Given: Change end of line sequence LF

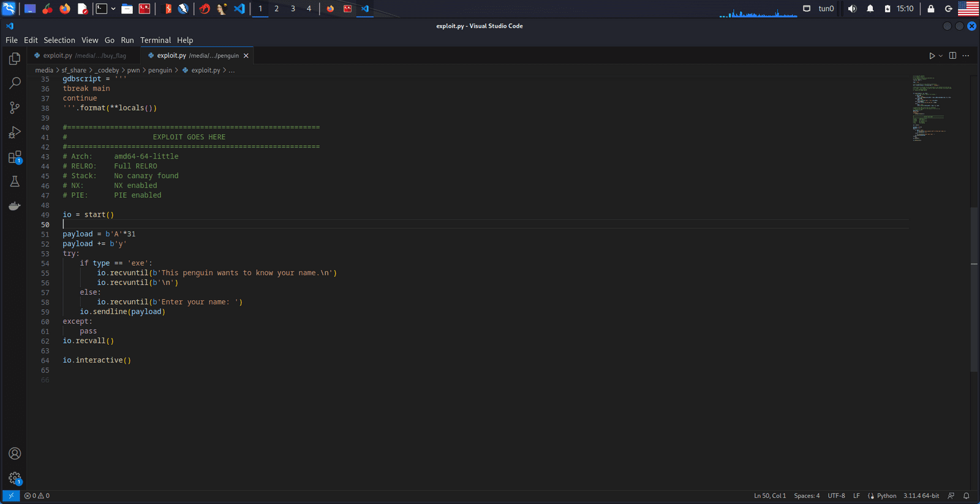Looking at the screenshot, I should click(856, 496).
